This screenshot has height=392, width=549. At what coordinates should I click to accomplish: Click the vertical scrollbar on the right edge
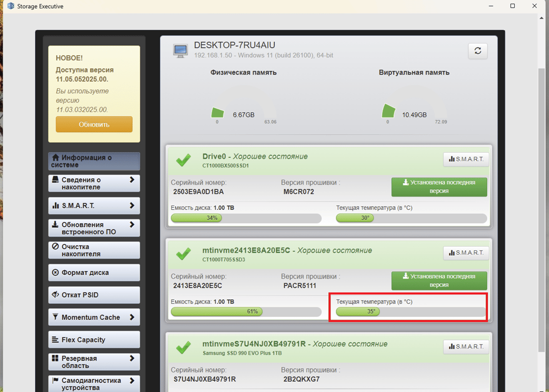tap(542, 204)
